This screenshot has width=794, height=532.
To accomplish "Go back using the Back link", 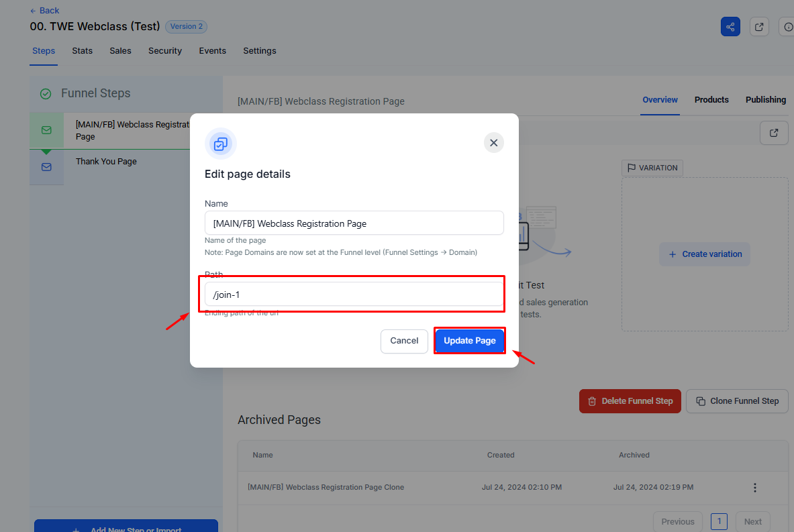I will click(x=45, y=11).
